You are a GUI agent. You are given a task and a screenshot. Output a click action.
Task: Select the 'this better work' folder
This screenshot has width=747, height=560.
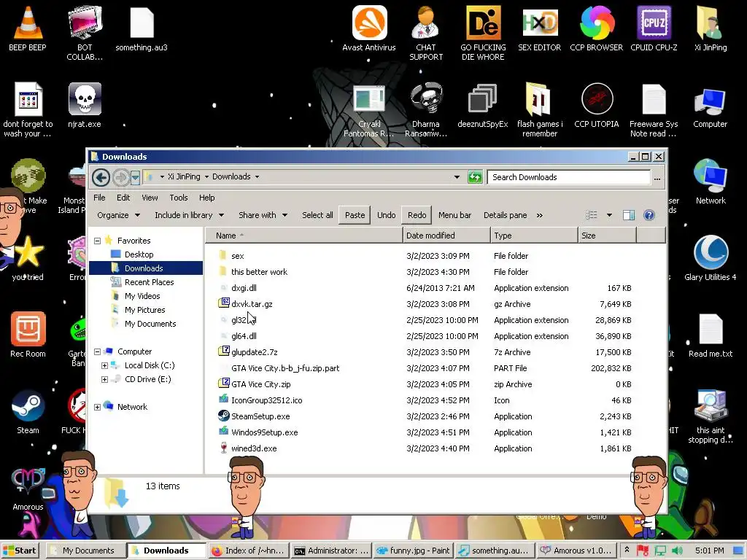click(x=259, y=273)
